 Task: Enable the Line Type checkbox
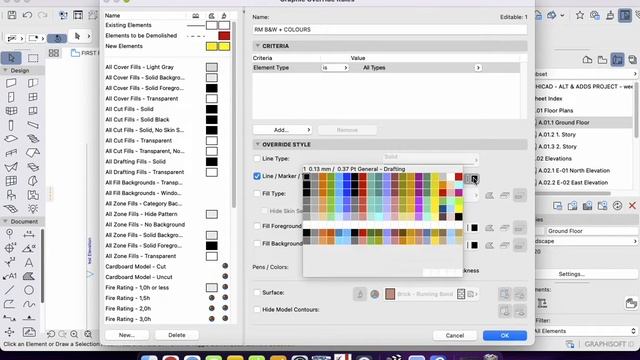point(257,158)
